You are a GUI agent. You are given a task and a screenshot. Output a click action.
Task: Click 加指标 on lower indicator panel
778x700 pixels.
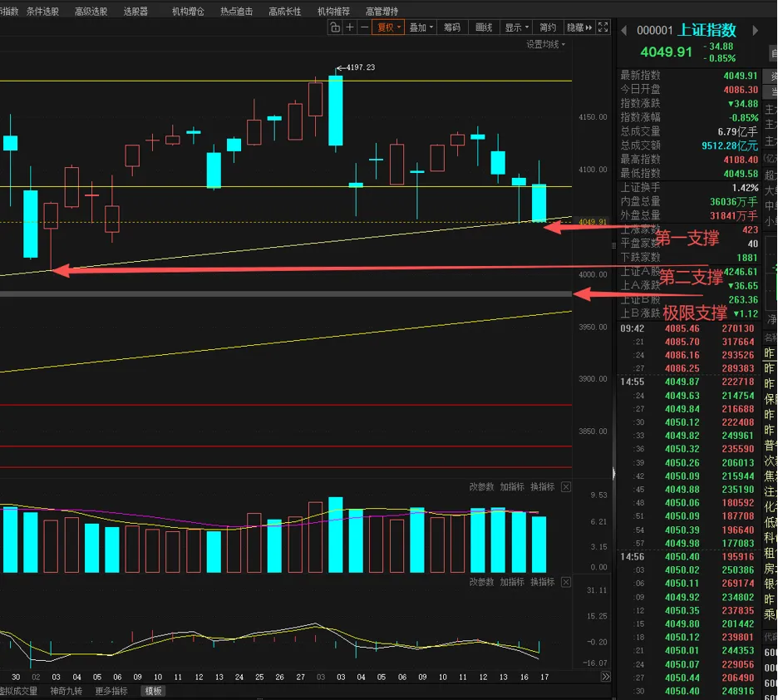(x=512, y=582)
